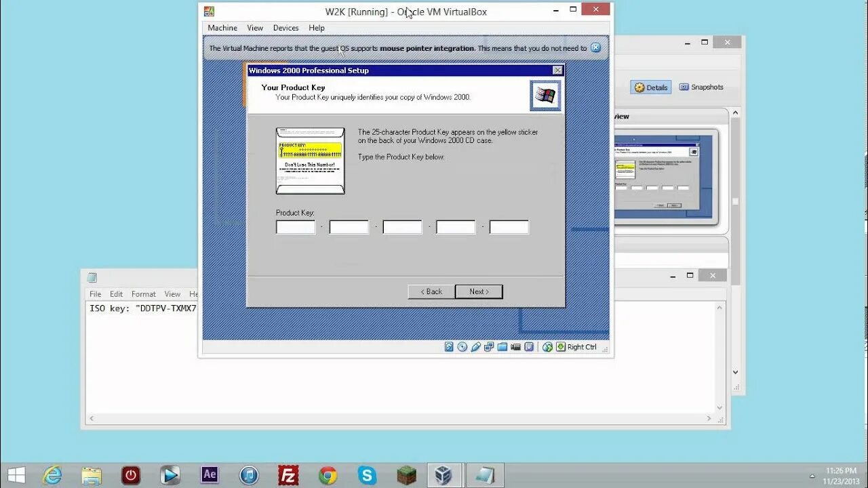The height and width of the screenshot is (488, 868).
Task: Select the Details button in VirtualBox Manager
Action: pyautogui.click(x=651, y=87)
